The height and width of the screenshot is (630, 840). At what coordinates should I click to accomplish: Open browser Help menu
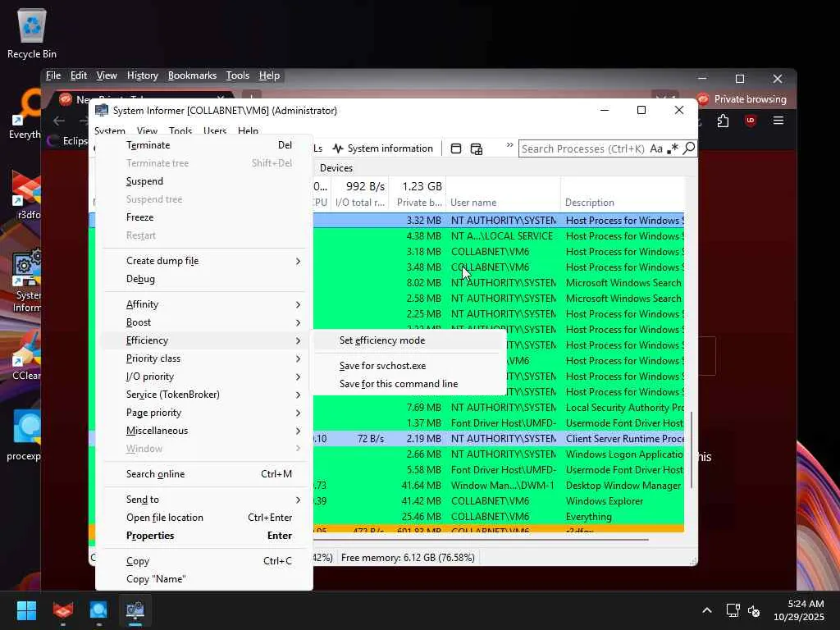click(x=269, y=75)
